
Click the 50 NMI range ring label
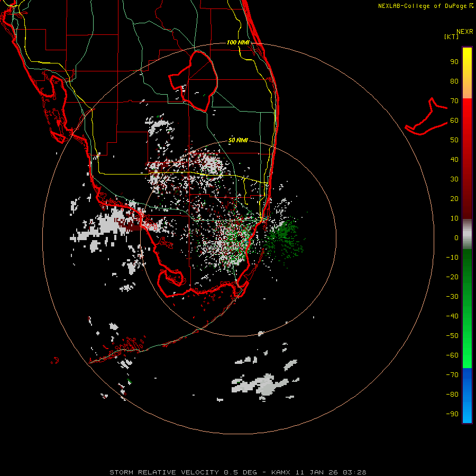[238, 140]
